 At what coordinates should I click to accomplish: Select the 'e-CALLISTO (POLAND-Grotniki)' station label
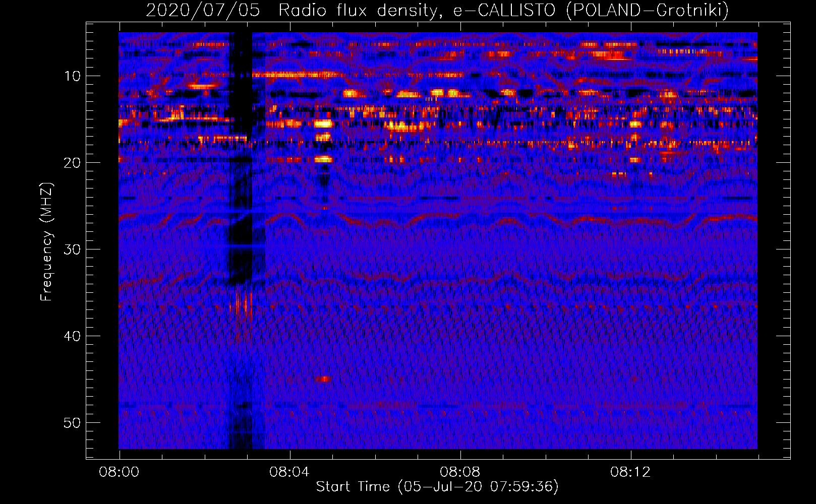[x=591, y=10]
